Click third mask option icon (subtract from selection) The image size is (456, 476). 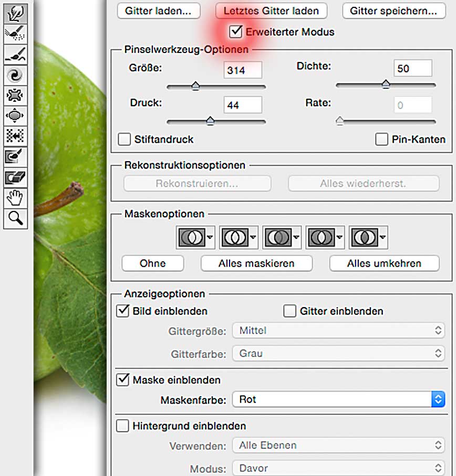[278, 237]
